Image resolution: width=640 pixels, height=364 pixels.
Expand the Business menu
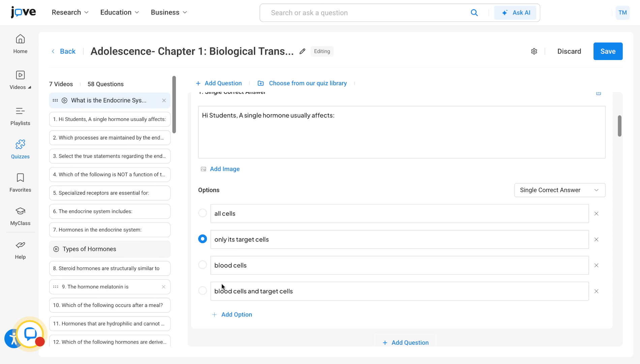point(169,12)
